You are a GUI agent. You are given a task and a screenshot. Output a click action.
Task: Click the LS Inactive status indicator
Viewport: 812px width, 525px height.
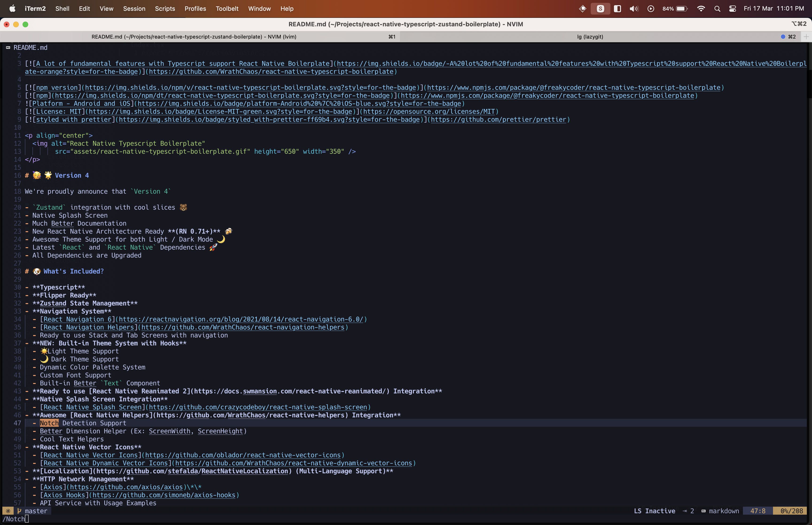tap(654, 511)
